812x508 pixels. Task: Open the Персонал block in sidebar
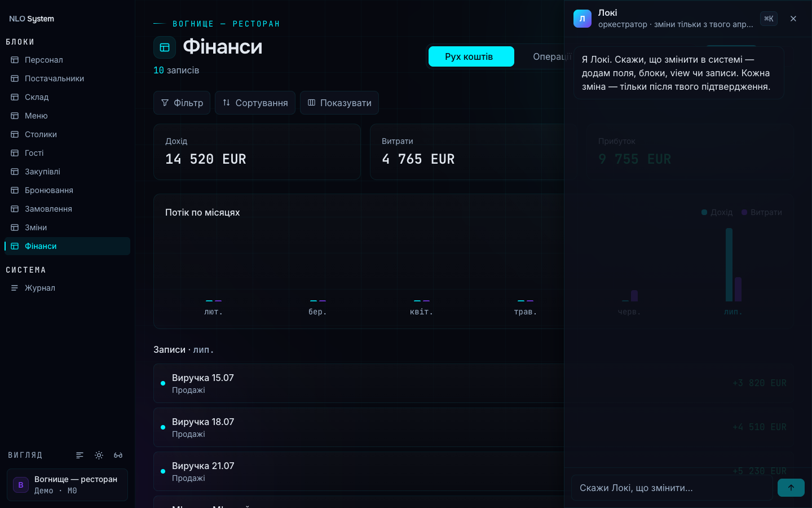point(67,60)
